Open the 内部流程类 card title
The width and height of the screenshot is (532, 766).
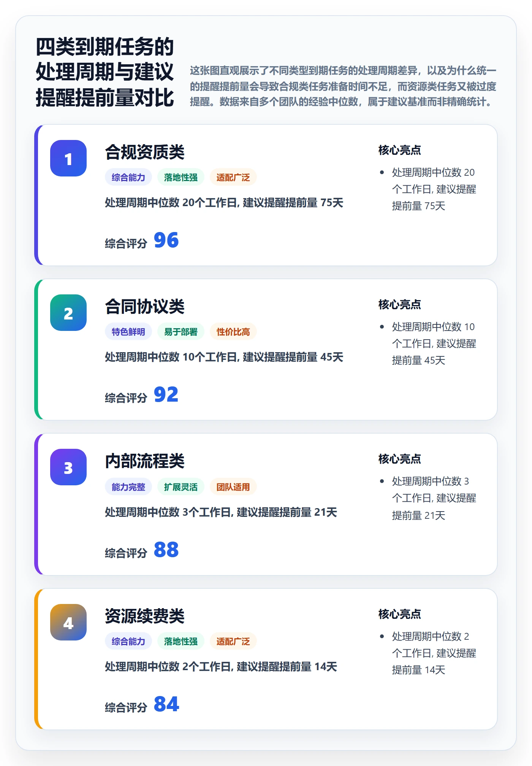tap(145, 461)
